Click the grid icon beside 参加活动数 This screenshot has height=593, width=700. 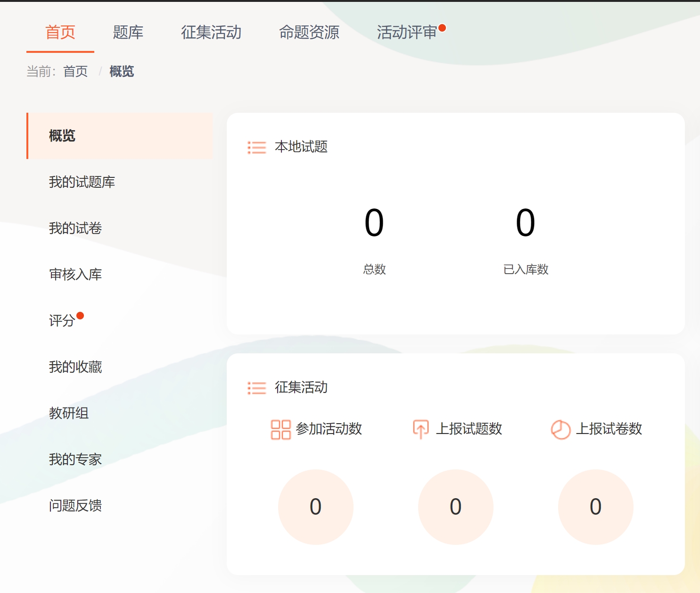(x=280, y=430)
